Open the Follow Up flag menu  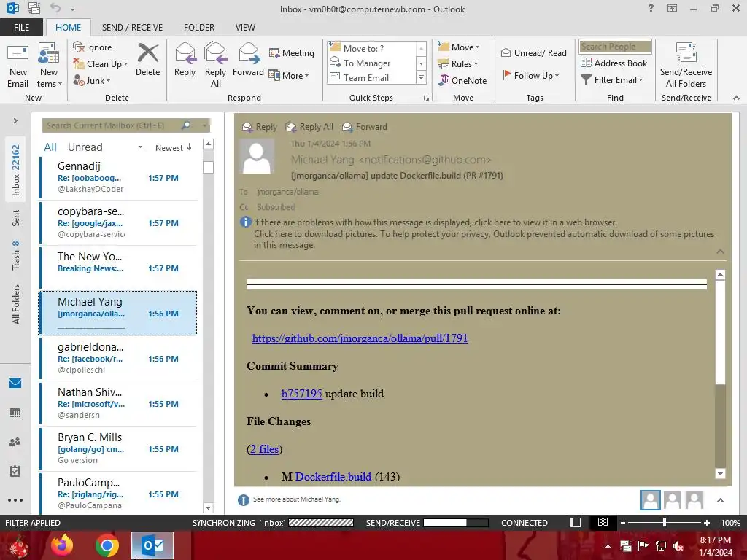click(530, 75)
